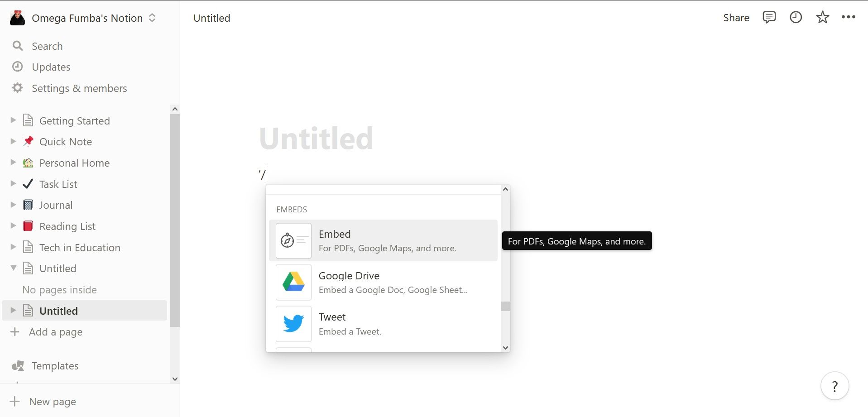
Task: Click the EMBEDS section header
Action: coord(292,209)
